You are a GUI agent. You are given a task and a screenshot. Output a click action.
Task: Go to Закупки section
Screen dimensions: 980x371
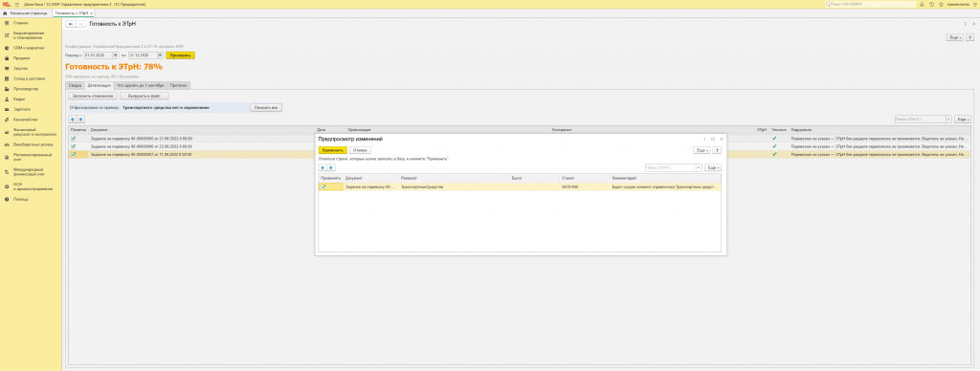point(21,68)
